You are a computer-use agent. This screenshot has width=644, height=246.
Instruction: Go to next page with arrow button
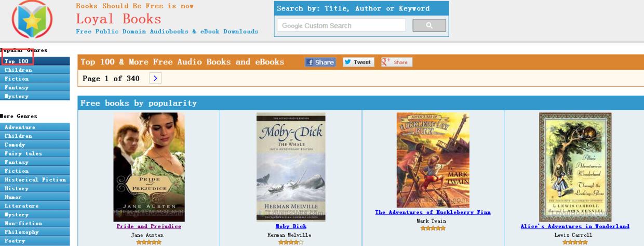(x=155, y=78)
